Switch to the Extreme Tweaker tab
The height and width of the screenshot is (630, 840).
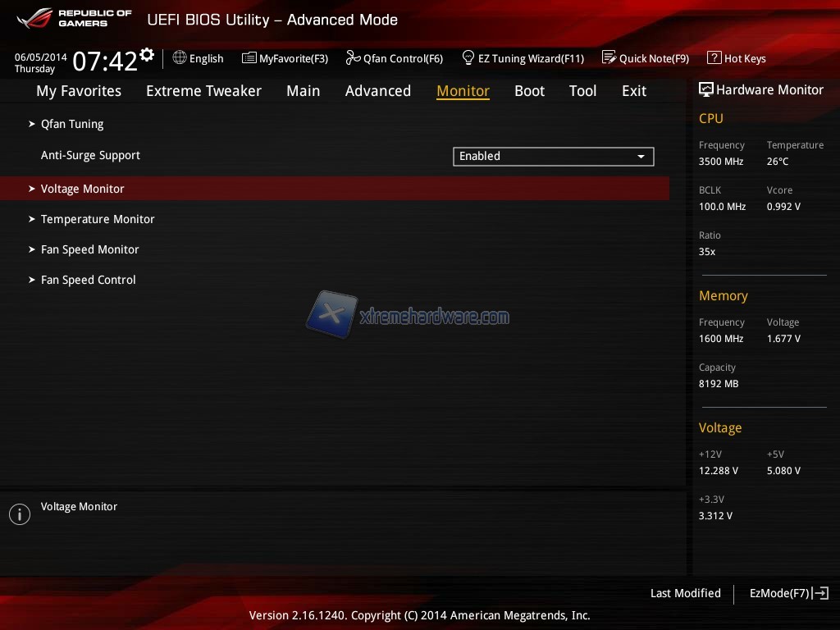(203, 91)
